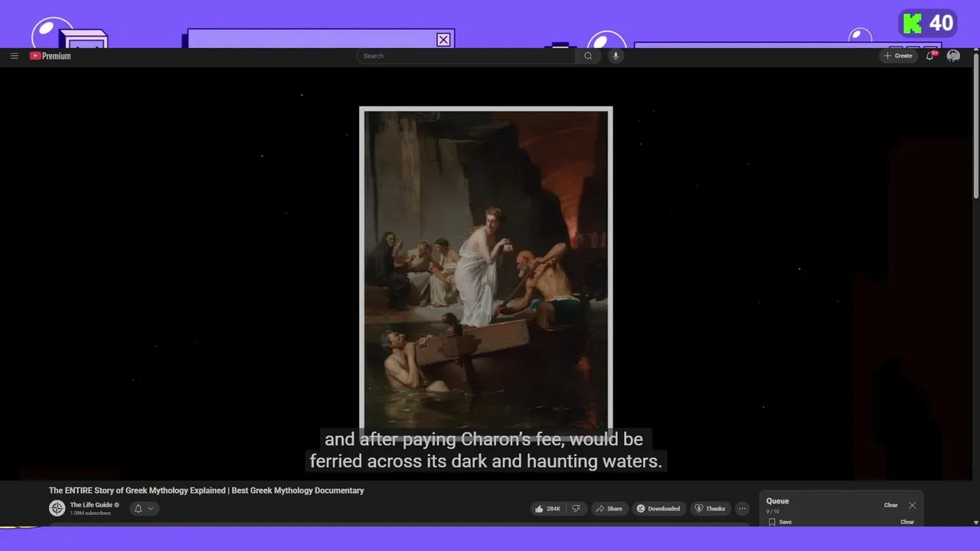Click the magnifier search button

[588, 56]
